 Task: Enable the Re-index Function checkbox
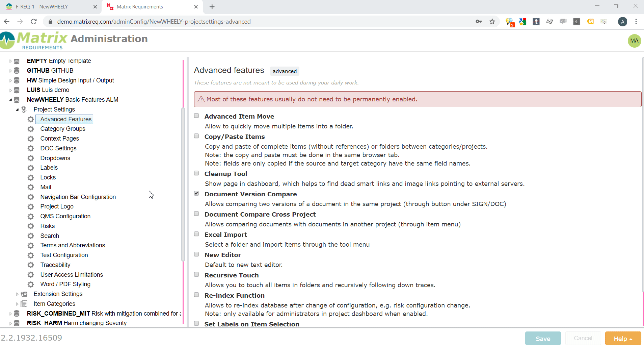(x=196, y=295)
